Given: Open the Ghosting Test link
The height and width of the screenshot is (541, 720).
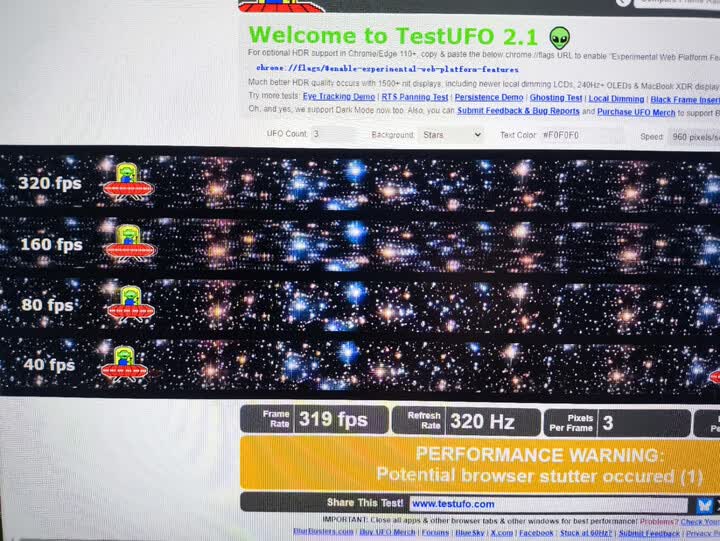Looking at the screenshot, I should tap(556, 98).
